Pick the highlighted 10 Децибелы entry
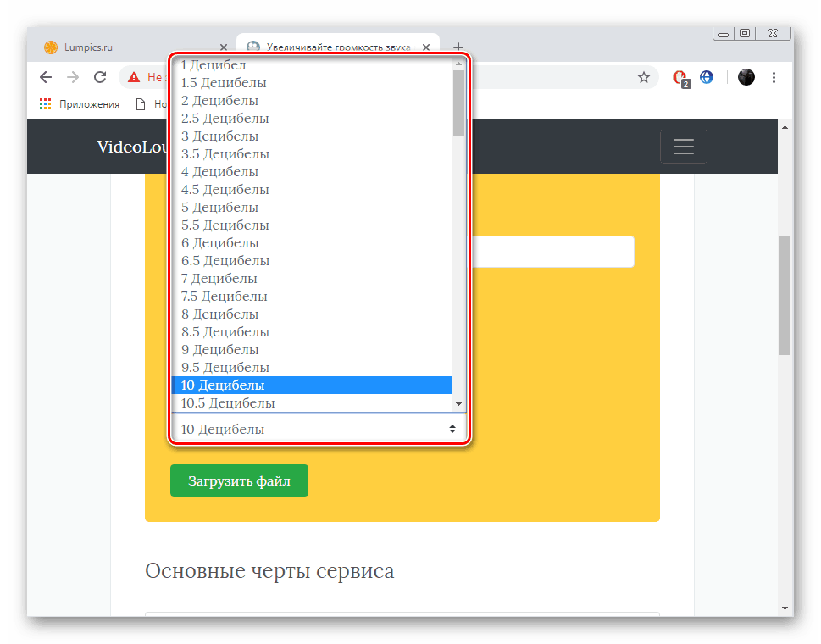Viewport: 821px width, 644px height. [312, 386]
